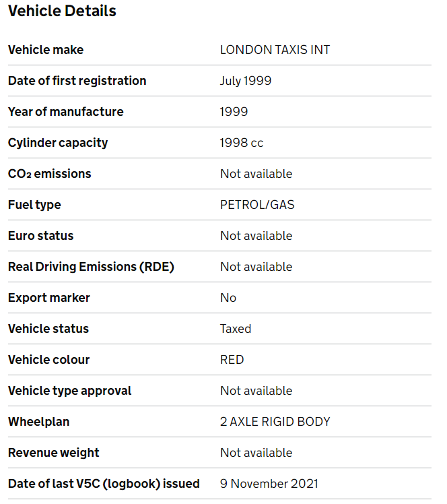
Task: Select the Vehicle make label
Action: 46,50
